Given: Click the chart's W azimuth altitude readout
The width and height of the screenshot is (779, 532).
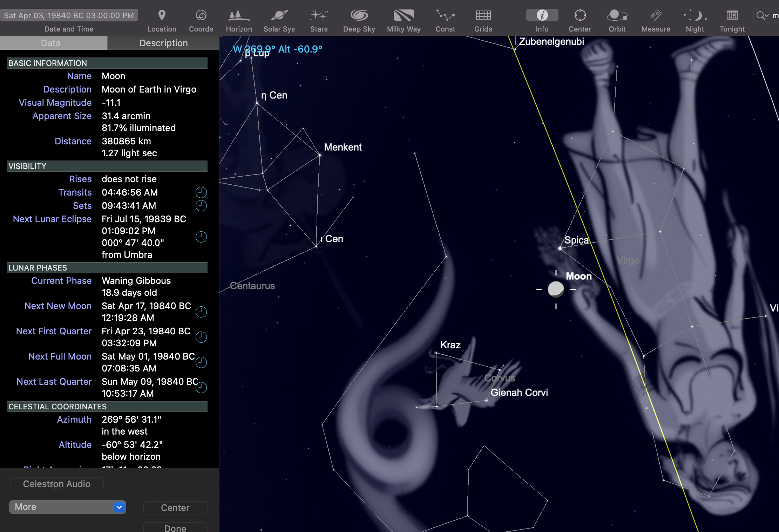Looking at the screenshot, I should 278,49.
